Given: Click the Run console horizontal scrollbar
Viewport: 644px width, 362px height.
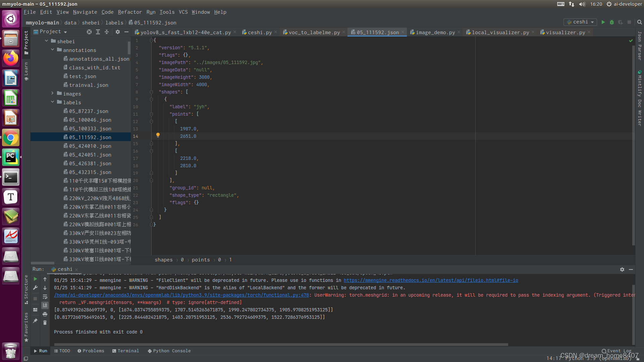Looking at the screenshot, I should pyautogui.click(x=281, y=344).
